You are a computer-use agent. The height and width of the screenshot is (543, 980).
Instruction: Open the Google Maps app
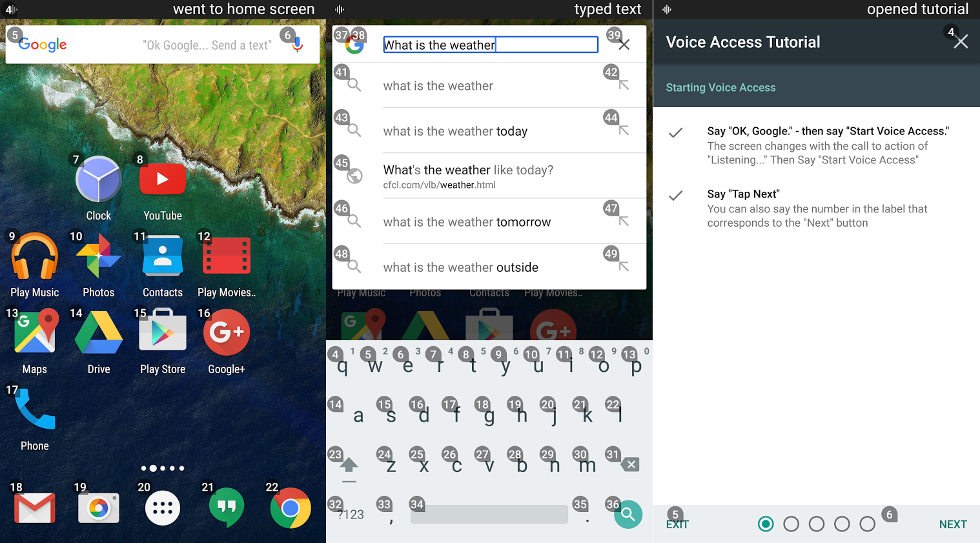[x=35, y=333]
